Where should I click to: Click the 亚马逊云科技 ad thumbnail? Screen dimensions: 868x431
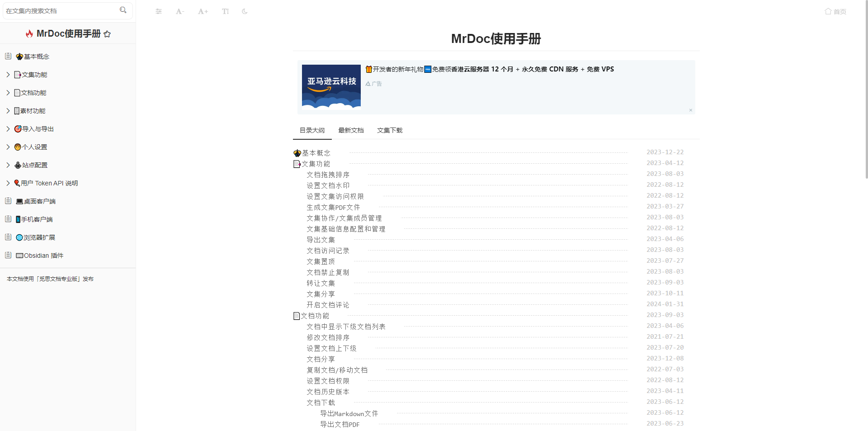331,87
